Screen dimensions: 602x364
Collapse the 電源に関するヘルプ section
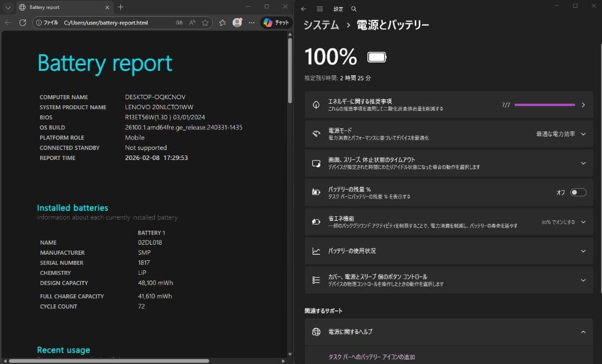coord(583,332)
